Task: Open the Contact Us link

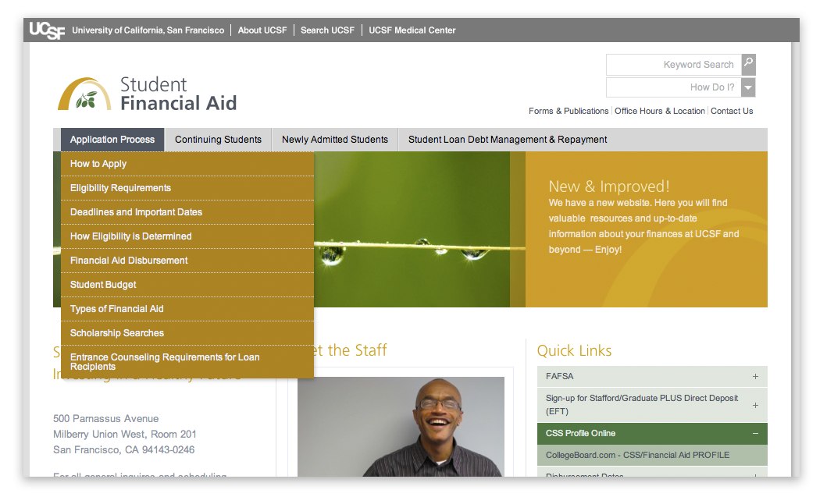Action: click(732, 111)
